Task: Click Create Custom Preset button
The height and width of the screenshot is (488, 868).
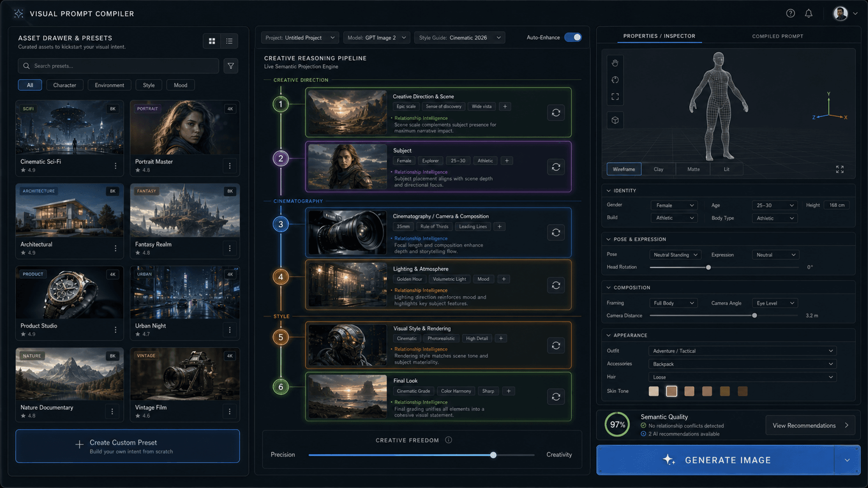Action: pyautogui.click(x=128, y=446)
